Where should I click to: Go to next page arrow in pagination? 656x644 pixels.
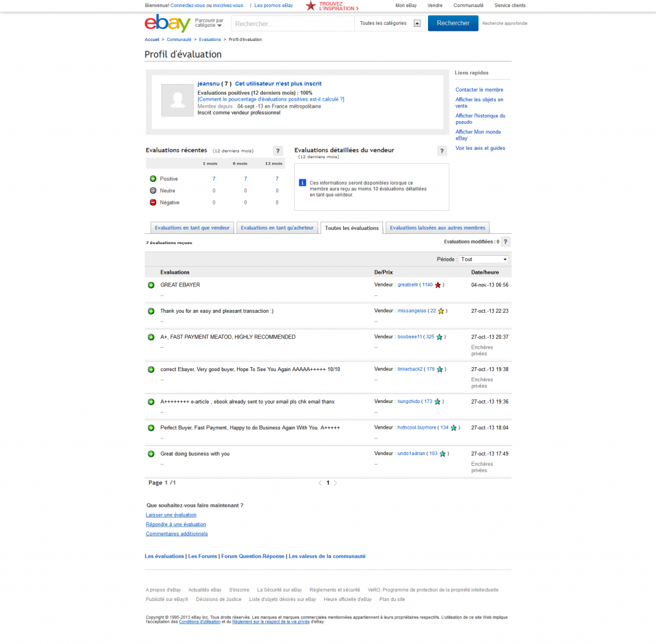336,483
